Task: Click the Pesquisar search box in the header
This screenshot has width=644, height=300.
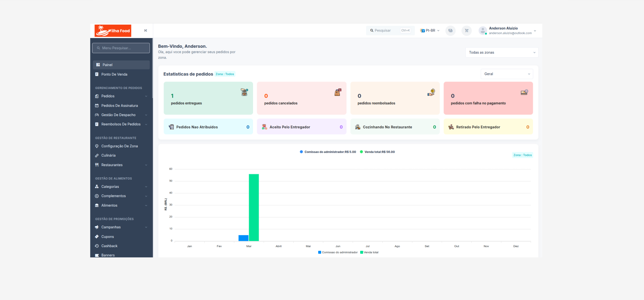Action: click(x=391, y=30)
